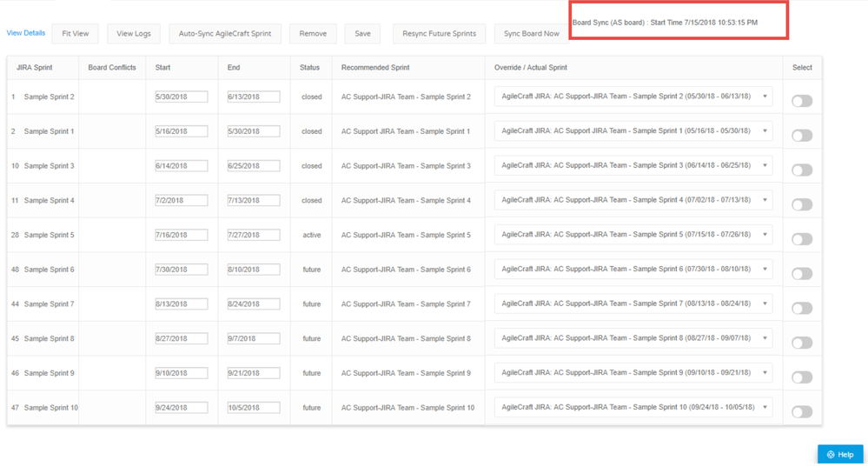
Task: Open override sprint dropdown for Sample Sprint 3
Action: pos(633,165)
